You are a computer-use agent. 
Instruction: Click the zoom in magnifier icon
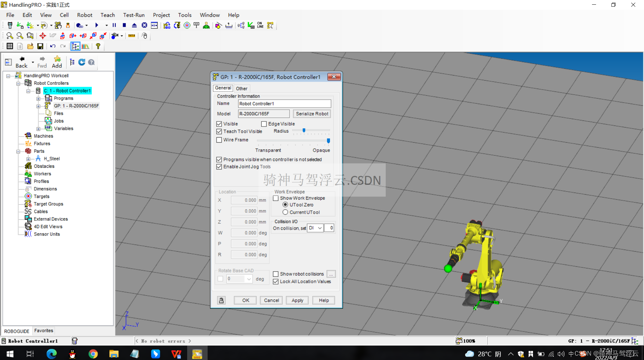[10, 36]
